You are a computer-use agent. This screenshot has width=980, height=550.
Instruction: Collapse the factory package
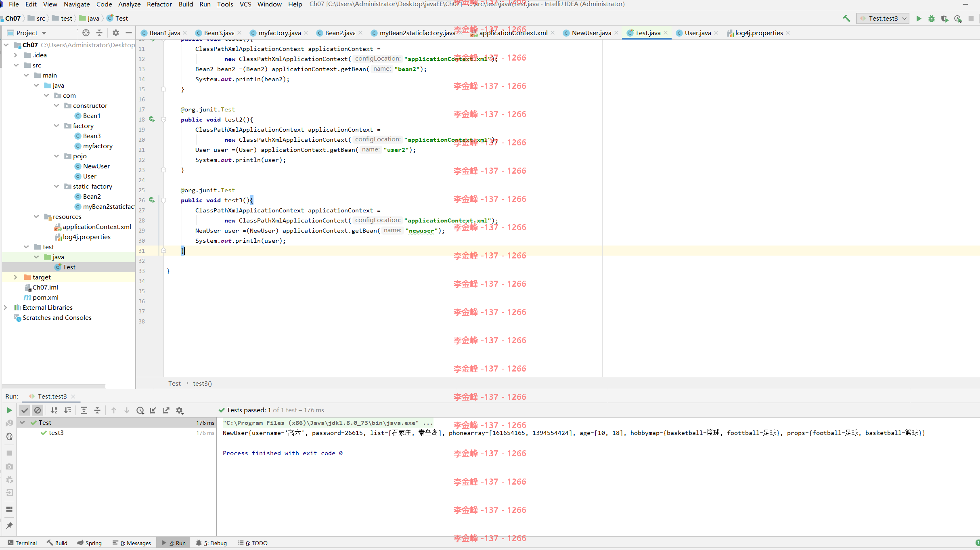tap(57, 126)
